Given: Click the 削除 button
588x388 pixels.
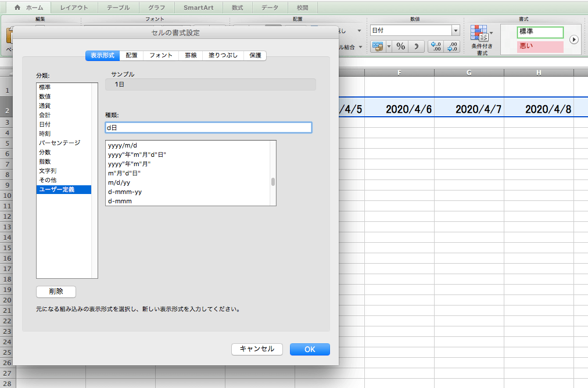Looking at the screenshot, I should coord(56,292).
